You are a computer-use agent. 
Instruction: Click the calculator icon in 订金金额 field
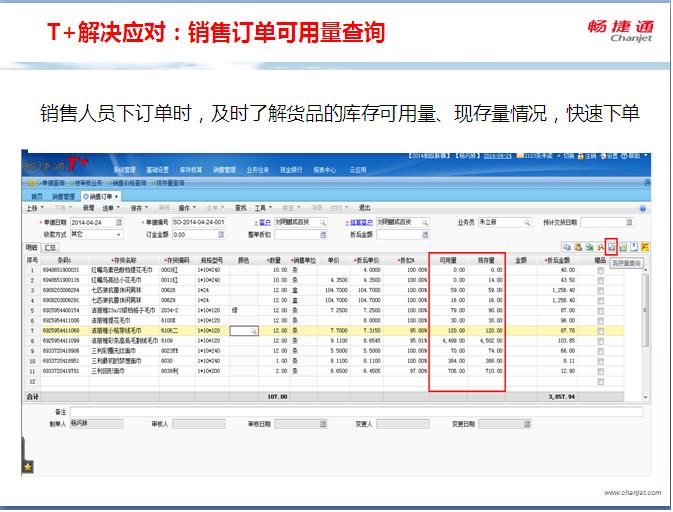(x=221, y=235)
